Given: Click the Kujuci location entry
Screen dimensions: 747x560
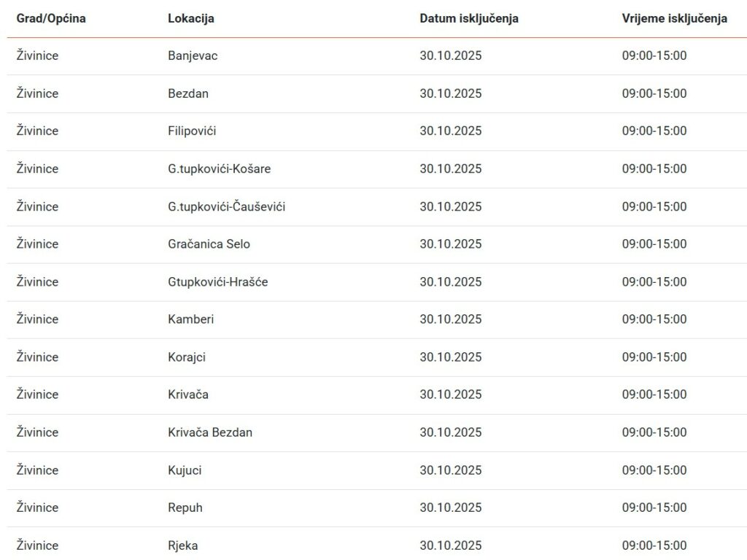Looking at the screenshot, I should (x=185, y=470).
